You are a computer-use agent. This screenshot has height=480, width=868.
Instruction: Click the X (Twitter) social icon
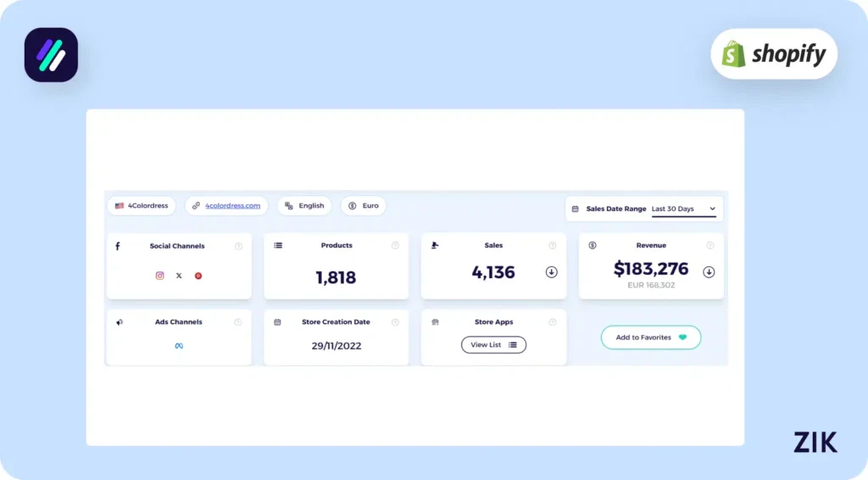pyautogui.click(x=179, y=276)
